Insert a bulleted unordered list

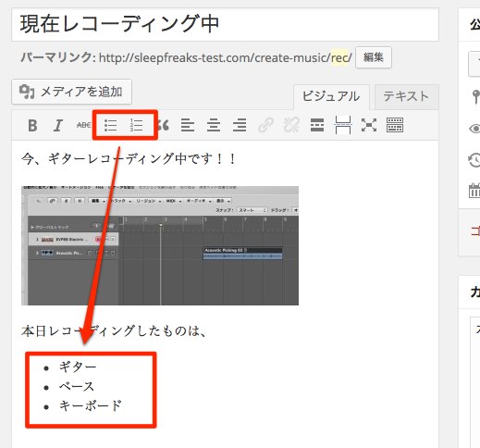click(x=110, y=125)
